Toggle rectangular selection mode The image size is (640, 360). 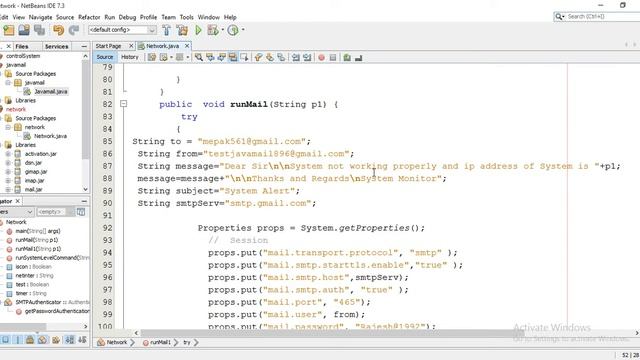pyautogui.click(x=244, y=58)
